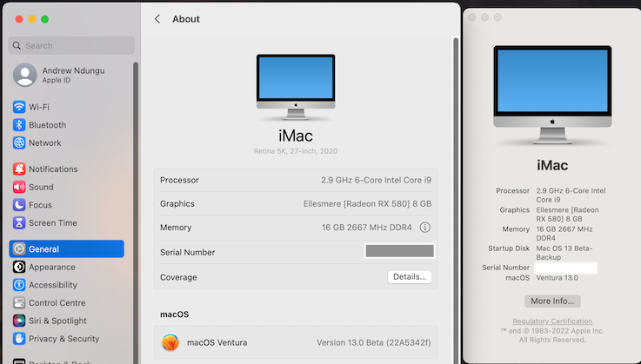Click the Appearance icon in sidebar

[19, 267]
